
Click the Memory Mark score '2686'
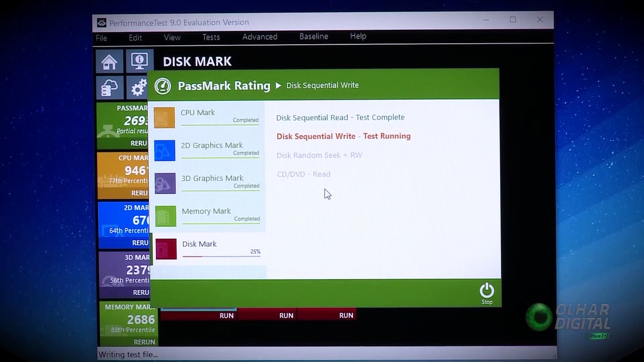coord(141,320)
